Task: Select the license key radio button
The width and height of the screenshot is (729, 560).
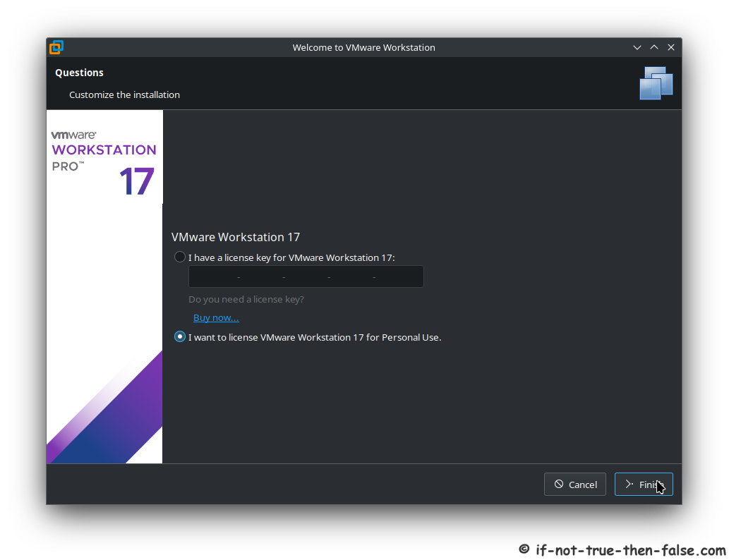Action: [180, 257]
